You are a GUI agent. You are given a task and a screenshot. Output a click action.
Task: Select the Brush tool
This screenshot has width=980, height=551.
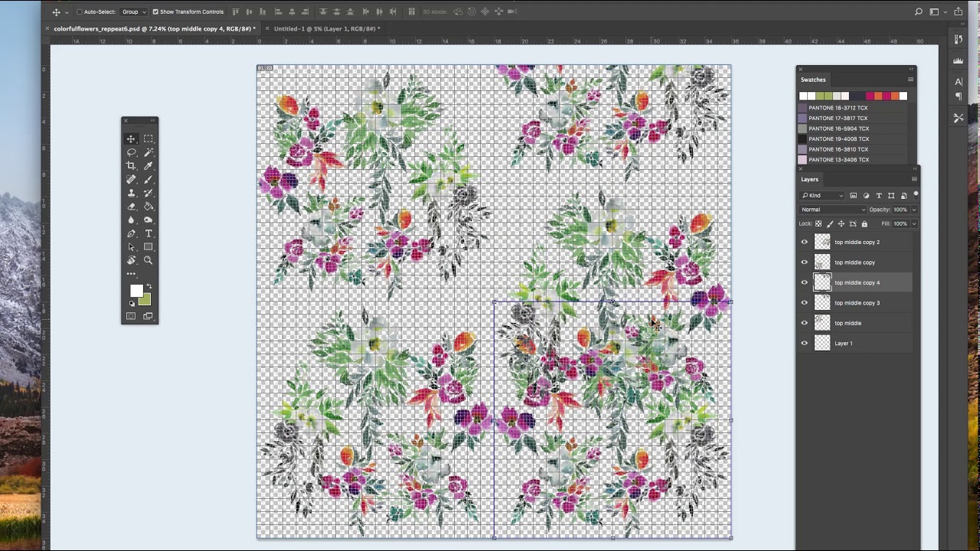click(x=149, y=179)
